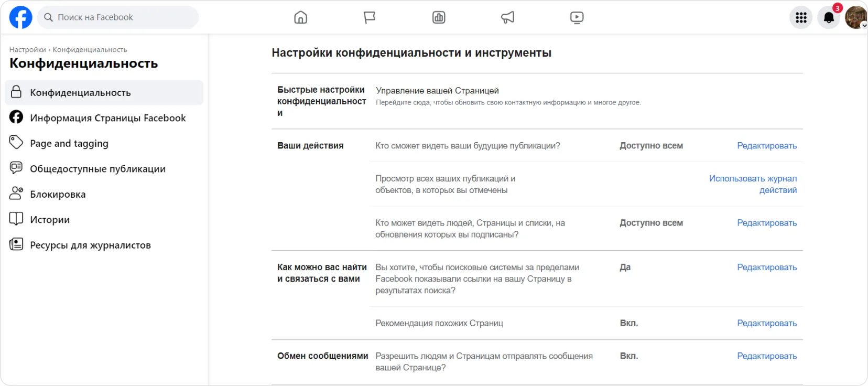Edit who can see your future posts

coord(766,146)
